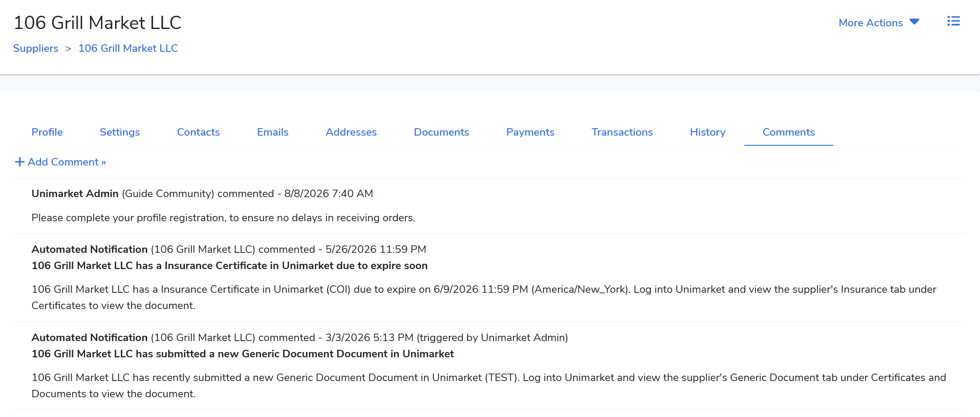Image resolution: width=980 pixels, height=417 pixels.
Task: Click the Unimarket Admin commenter name
Action: 75,194
